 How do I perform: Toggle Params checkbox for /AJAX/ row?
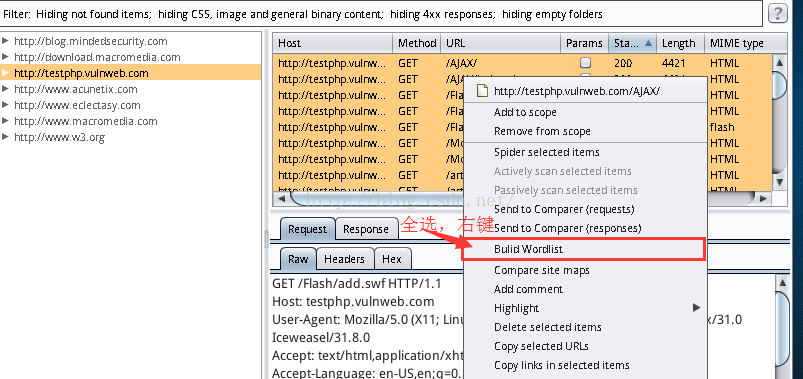(585, 63)
